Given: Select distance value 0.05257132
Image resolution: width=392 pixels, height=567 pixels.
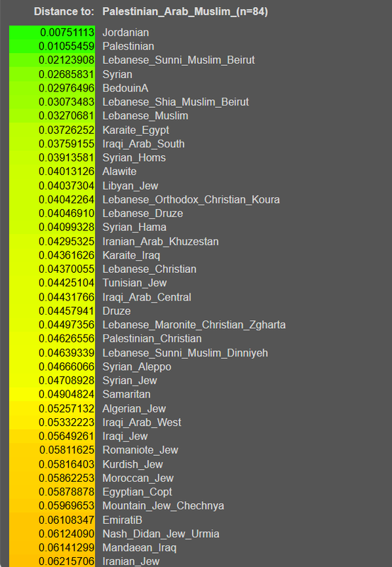Looking at the screenshot, I should [x=67, y=409].
